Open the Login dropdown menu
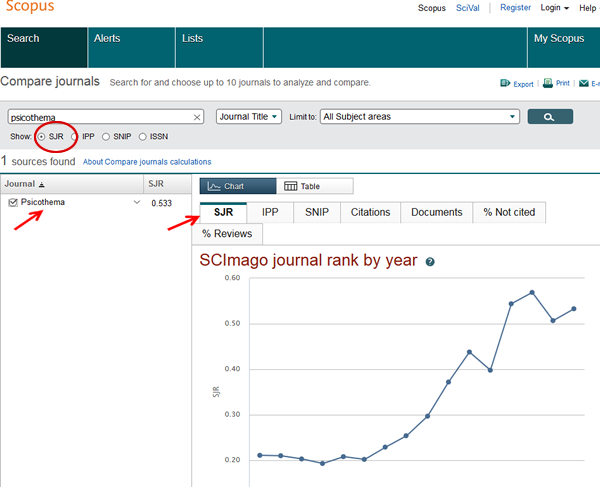 tap(554, 8)
